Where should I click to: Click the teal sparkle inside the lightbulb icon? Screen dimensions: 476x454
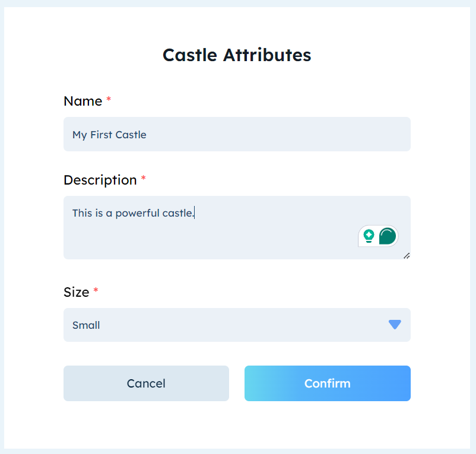[x=369, y=234]
